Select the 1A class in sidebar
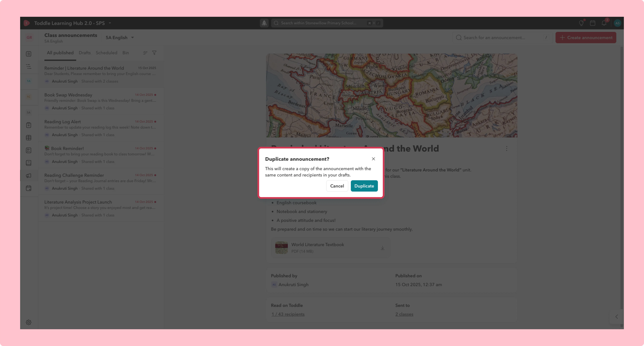 [29, 81]
